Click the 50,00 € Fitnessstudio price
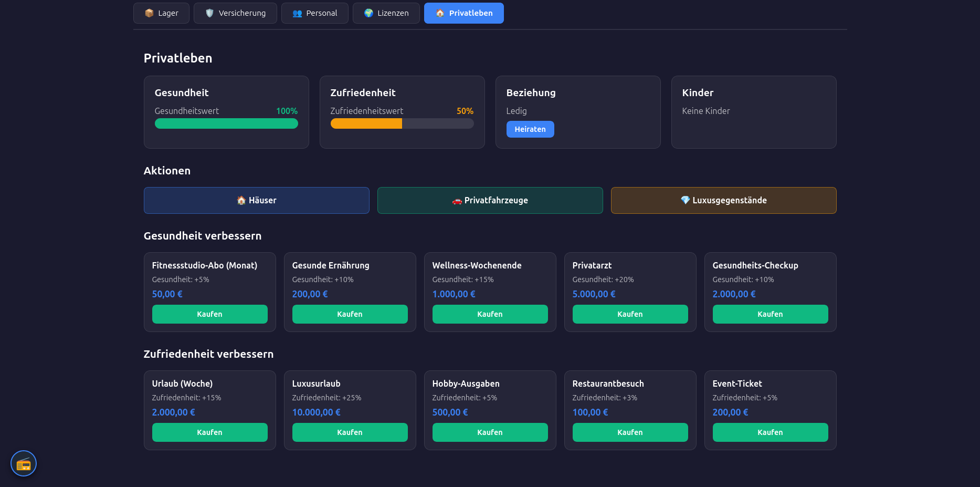This screenshot has height=487, width=980. (x=167, y=294)
